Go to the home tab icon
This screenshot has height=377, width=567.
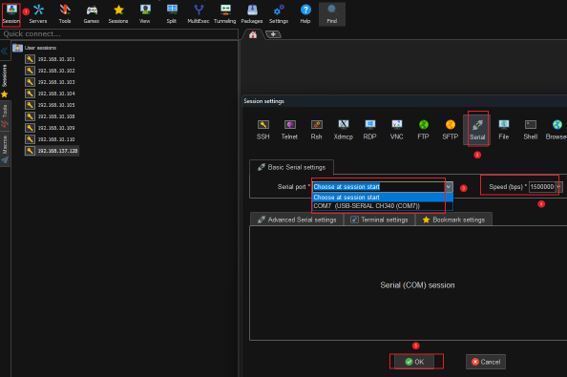point(253,35)
